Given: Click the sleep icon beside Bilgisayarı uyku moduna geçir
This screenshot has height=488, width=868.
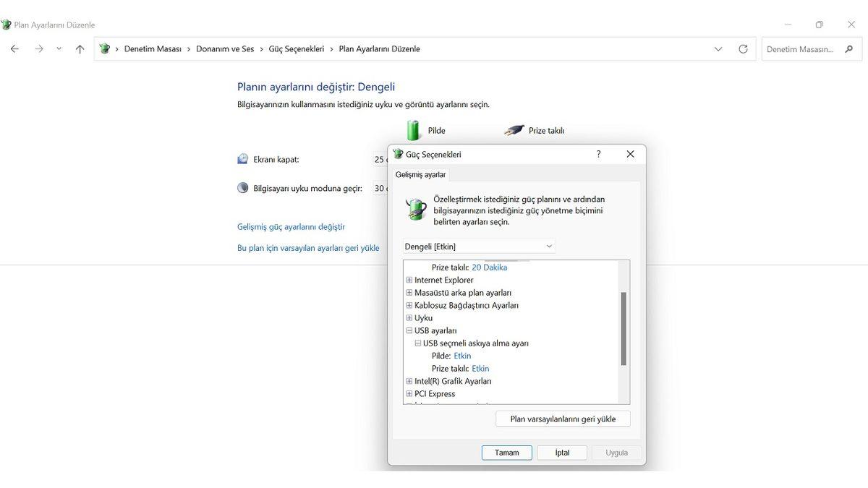Looking at the screenshot, I should click(243, 187).
